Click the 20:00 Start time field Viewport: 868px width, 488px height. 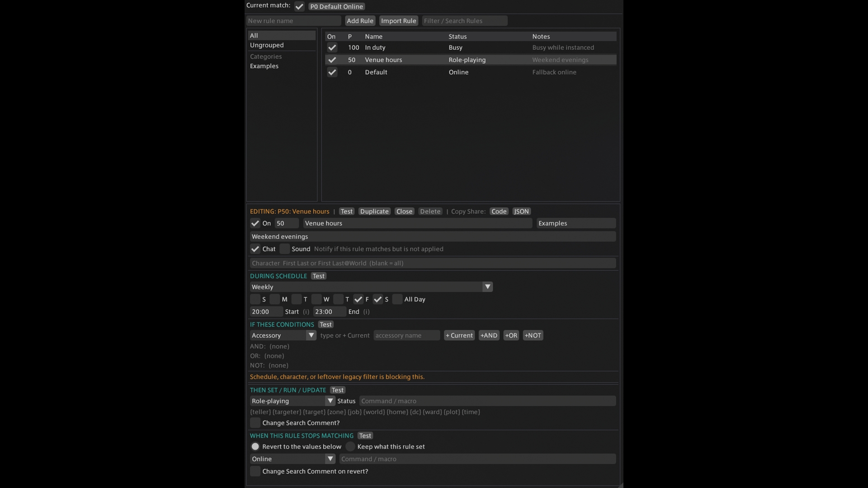click(266, 312)
